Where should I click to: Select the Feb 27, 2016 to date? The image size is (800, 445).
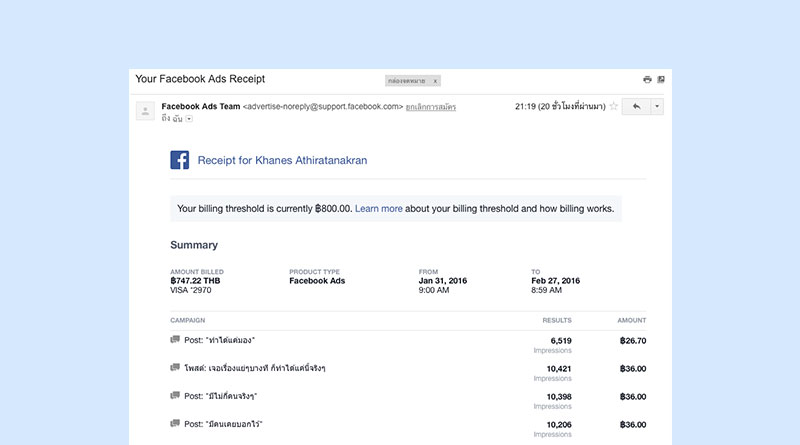[556, 281]
